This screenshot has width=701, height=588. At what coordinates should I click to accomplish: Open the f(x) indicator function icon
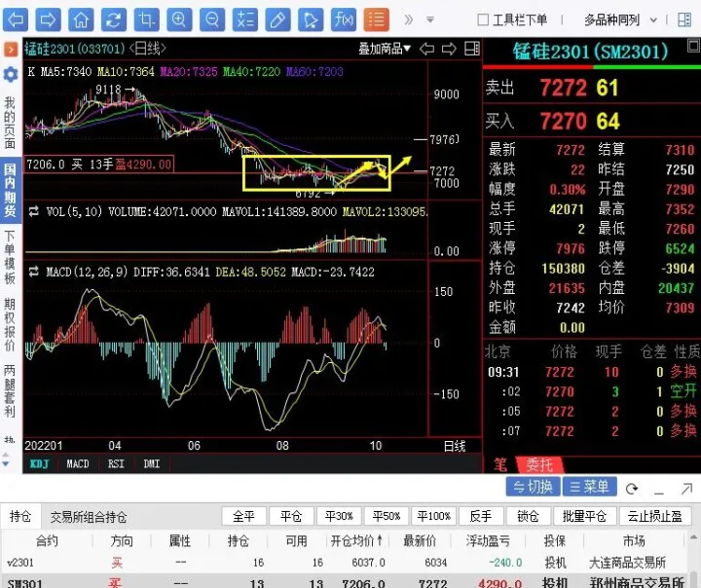pos(344,19)
